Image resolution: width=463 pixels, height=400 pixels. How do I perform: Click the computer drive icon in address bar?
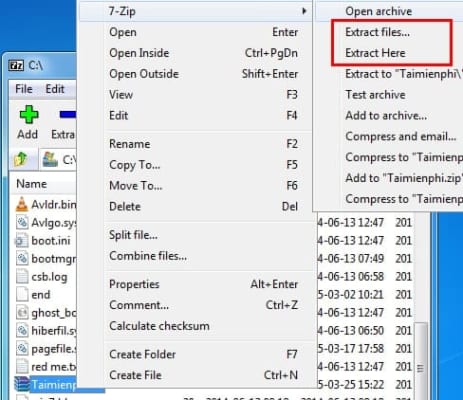click(50, 160)
